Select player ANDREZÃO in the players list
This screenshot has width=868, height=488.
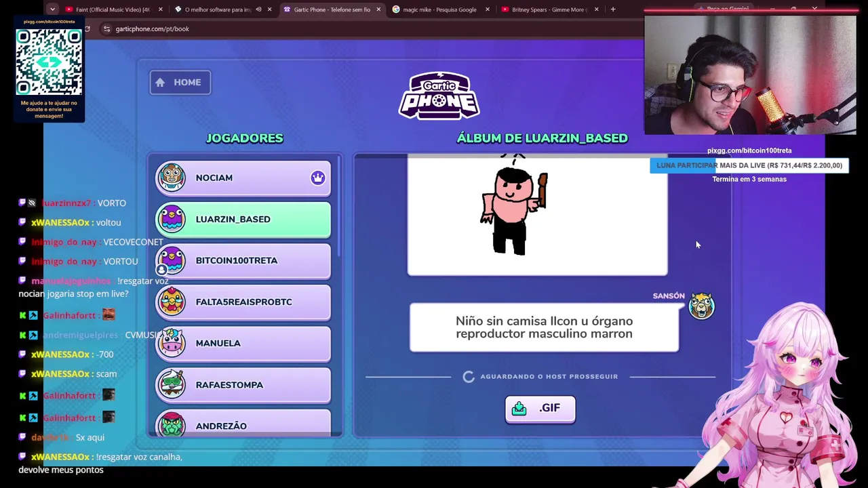[243, 424]
